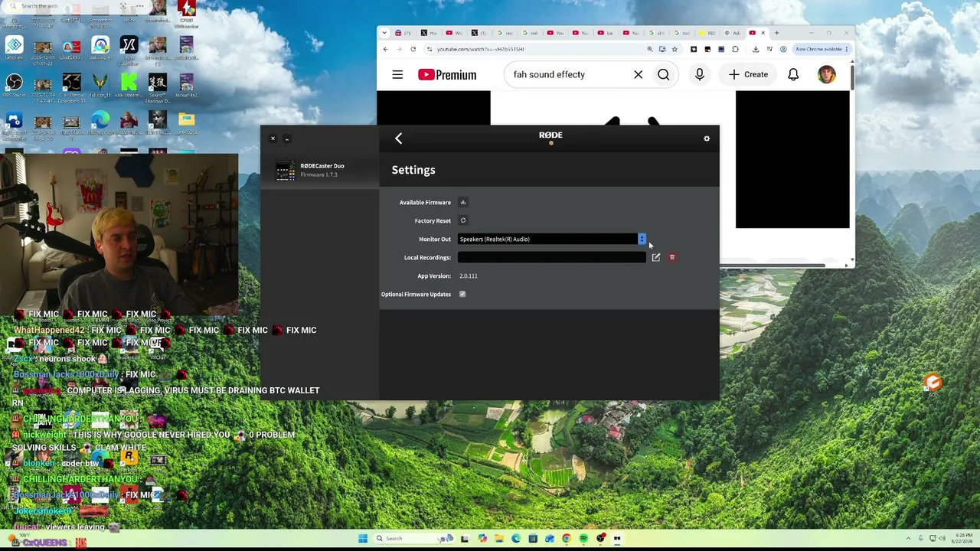Bookmark this page with the star icon

coord(675,49)
